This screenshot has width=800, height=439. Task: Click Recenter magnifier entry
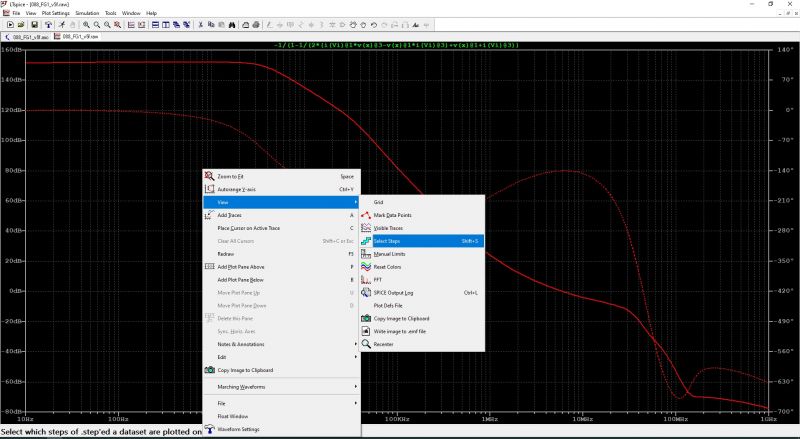[x=383, y=344]
